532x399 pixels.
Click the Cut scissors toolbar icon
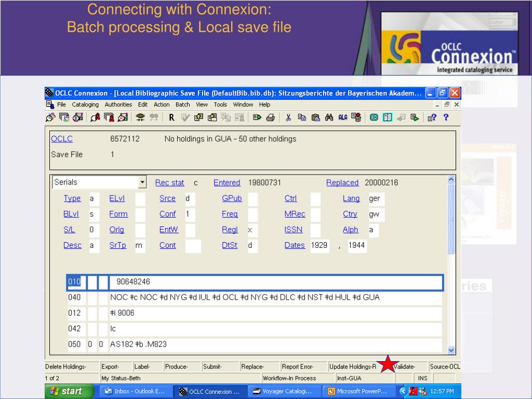(288, 117)
